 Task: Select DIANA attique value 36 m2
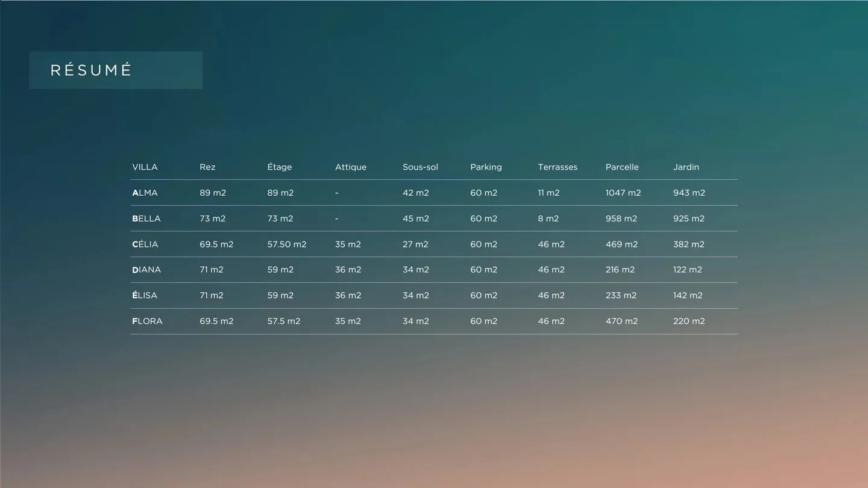click(x=348, y=270)
